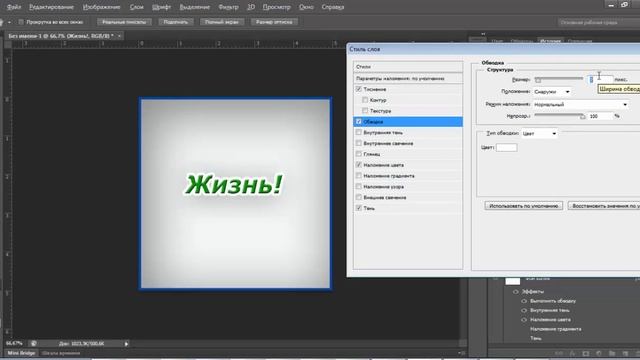The width and height of the screenshot is (640, 360).
Task: Enable the Внутренняя тень checkbox in dialog
Action: pyautogui.click(x=359, y=132)
